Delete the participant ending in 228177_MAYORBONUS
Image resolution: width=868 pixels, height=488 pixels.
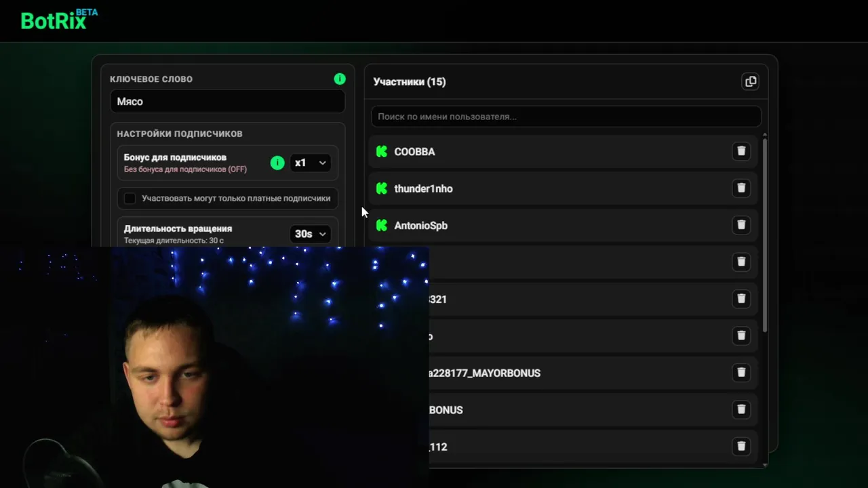pyautogui.click(x=741, y=372)
